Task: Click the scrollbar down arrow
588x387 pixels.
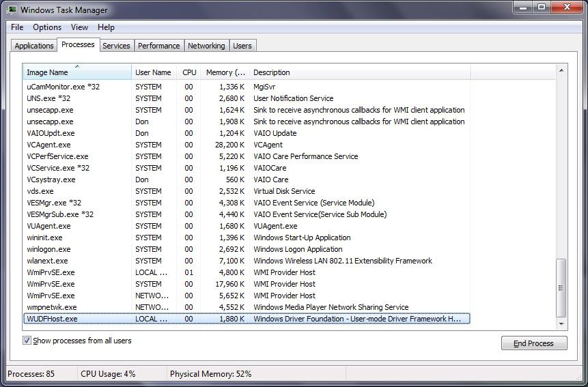Action: pos(561,324)
